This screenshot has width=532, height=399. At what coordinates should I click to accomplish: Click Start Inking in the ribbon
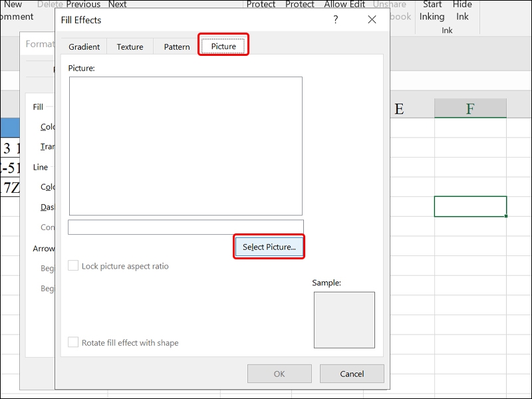pyautogui.click(x=432, y=11)
